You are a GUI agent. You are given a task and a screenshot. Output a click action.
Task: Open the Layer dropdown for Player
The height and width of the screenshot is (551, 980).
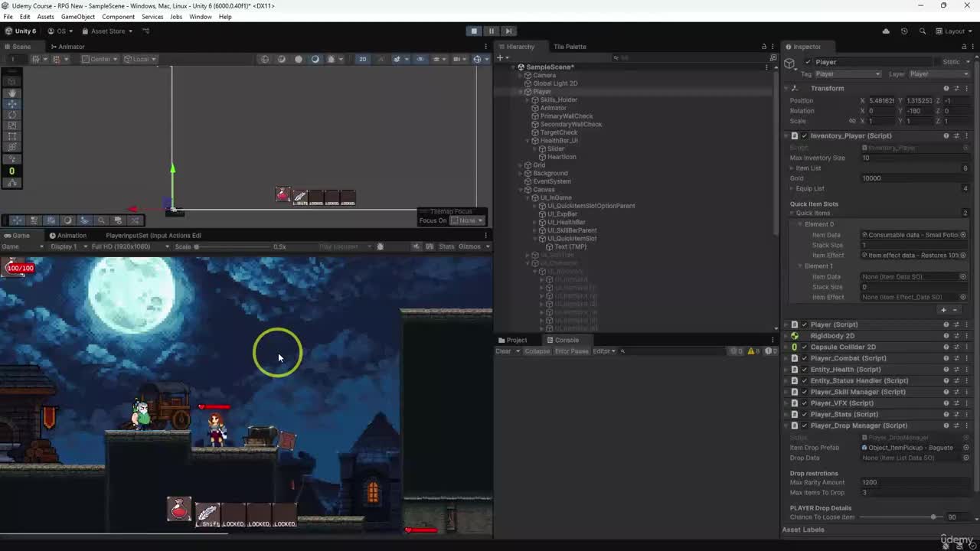[939, 74]
